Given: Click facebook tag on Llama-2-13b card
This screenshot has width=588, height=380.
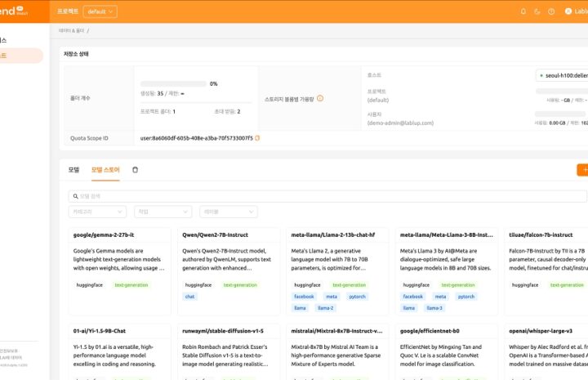Looking at the screenshot, I should click(x=304, y=297).
